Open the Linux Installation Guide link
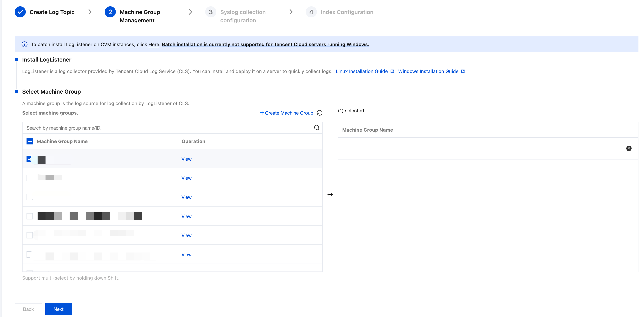The image size is (644, 317). (x=362, y=71)
